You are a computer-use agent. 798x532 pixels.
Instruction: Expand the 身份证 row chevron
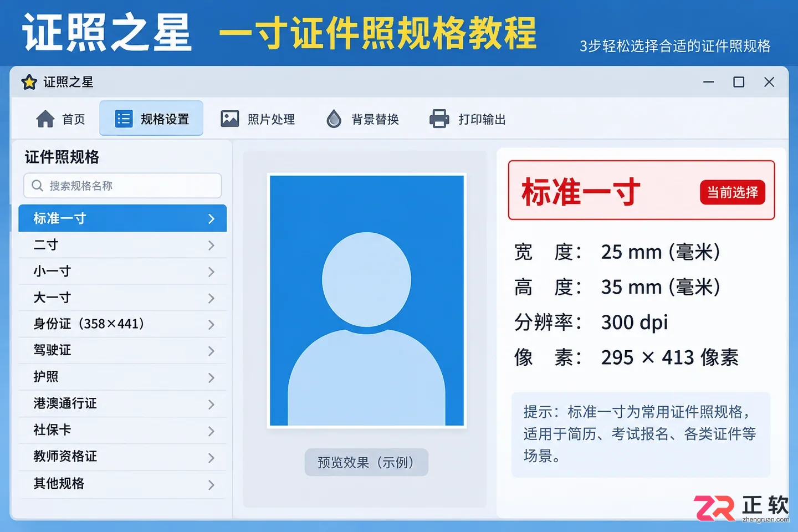pos(211,325)
